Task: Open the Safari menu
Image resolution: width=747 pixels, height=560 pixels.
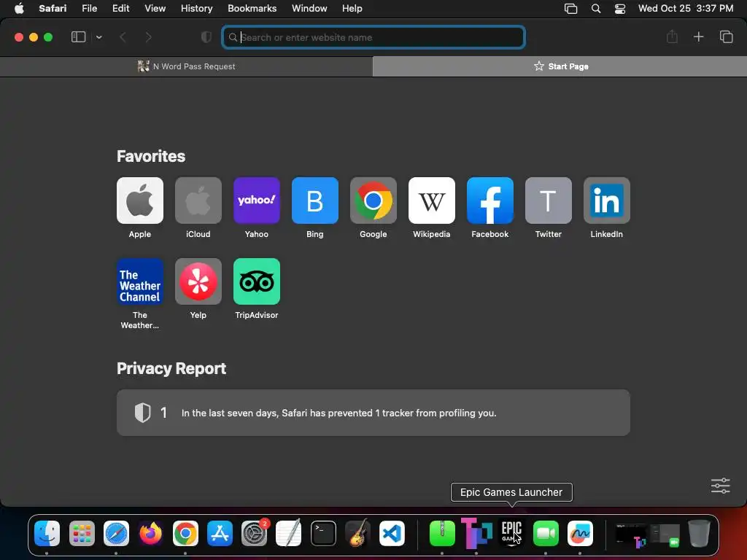Action: pos(53,8)
